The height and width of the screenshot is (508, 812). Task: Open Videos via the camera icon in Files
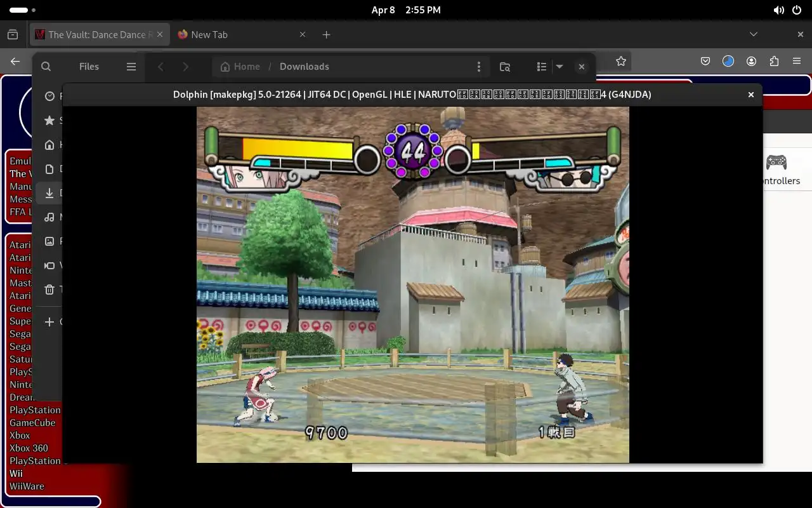coord(49,265)
